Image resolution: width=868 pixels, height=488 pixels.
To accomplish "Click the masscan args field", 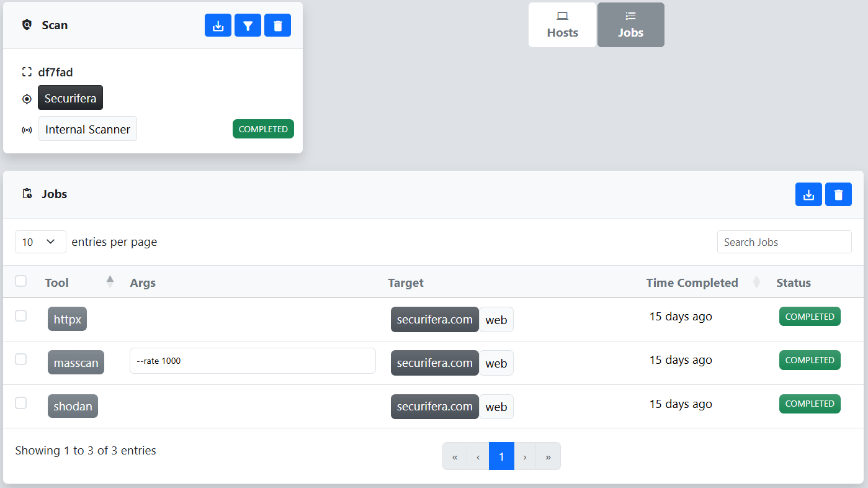I will click(x=253, y=361).
